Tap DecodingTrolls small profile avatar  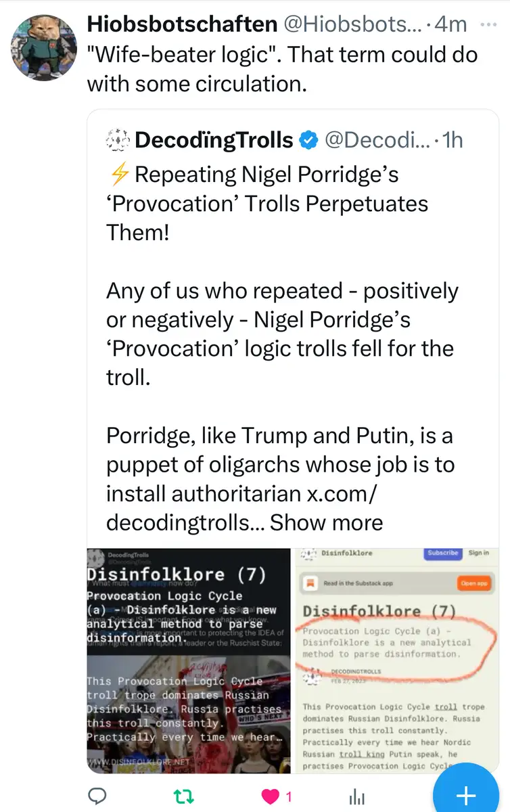(118, 140)
